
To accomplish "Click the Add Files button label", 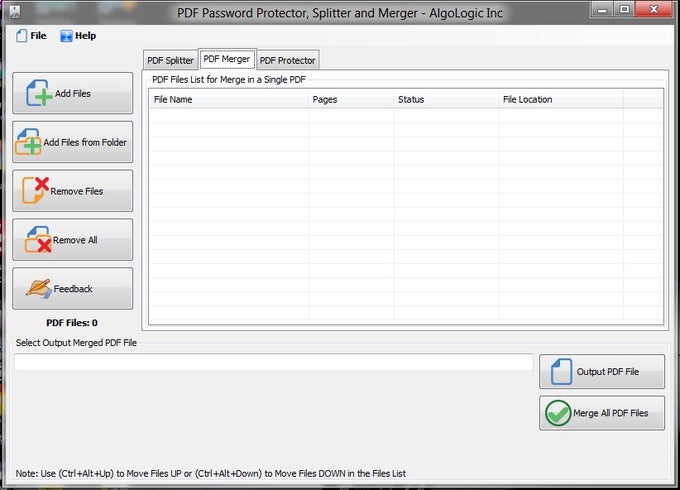I will point(73,94).
